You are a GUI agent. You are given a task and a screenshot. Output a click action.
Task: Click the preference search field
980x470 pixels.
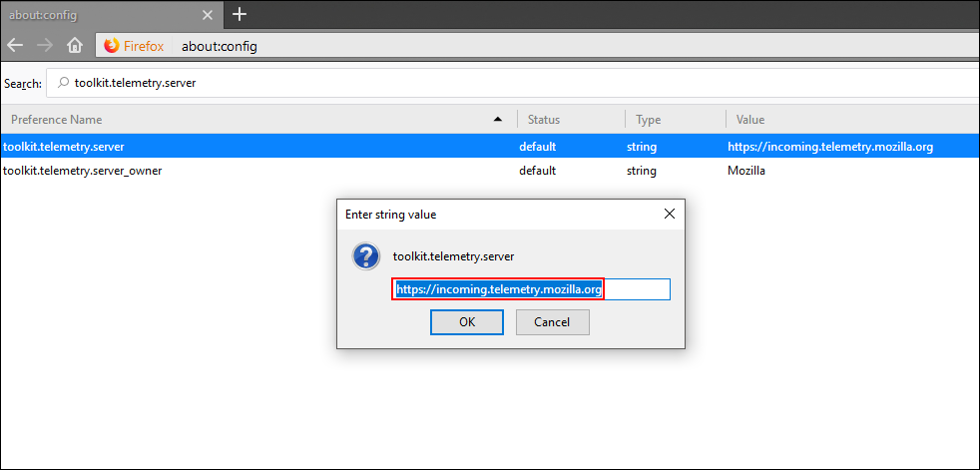[x=513, y=83]
